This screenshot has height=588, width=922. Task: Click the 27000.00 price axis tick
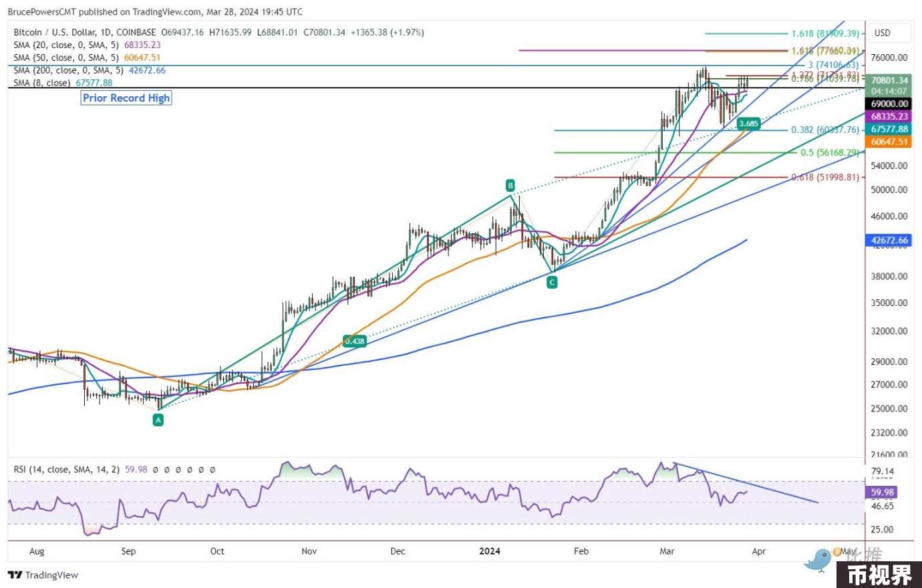coord(890,385)
